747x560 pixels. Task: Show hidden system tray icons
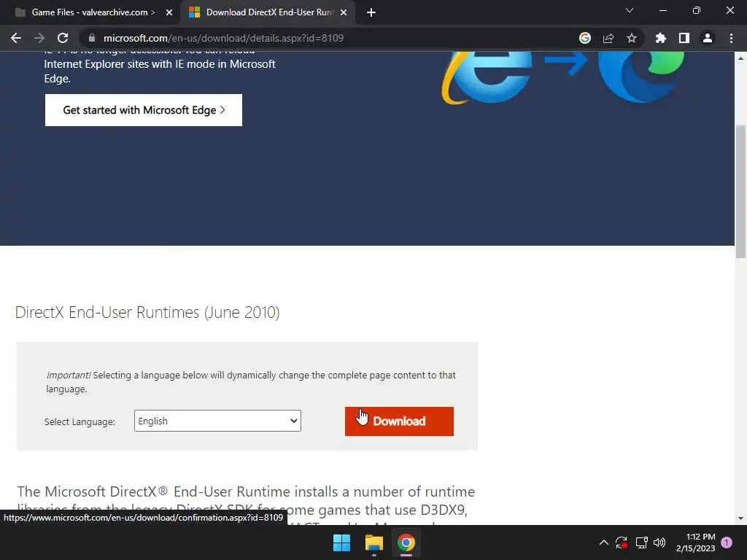point(603,542)
